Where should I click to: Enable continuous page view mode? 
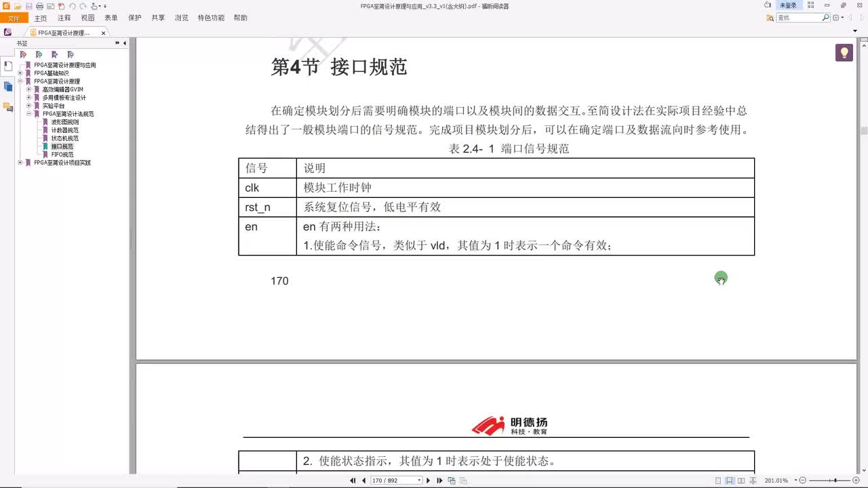pos(730,481)
